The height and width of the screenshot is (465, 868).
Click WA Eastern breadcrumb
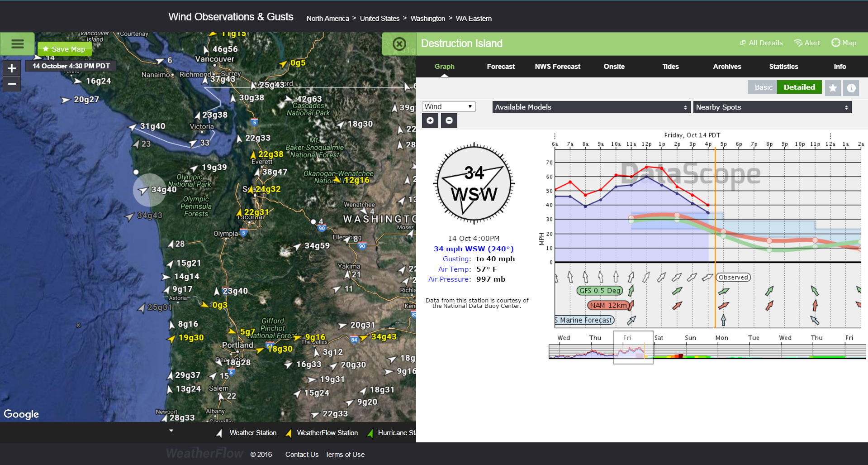(474, 19)
